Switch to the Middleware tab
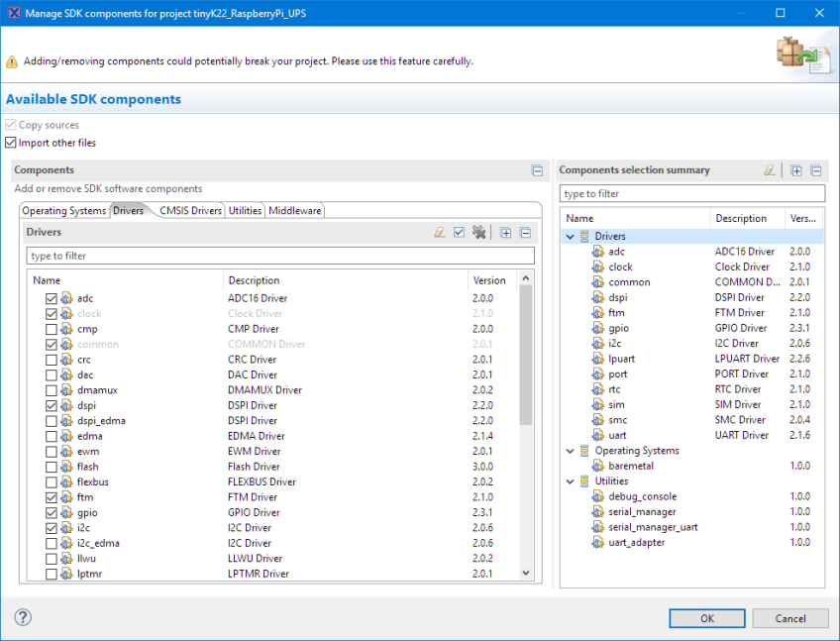The height and width of the screenshot is (641, 840). coord(294,210)
